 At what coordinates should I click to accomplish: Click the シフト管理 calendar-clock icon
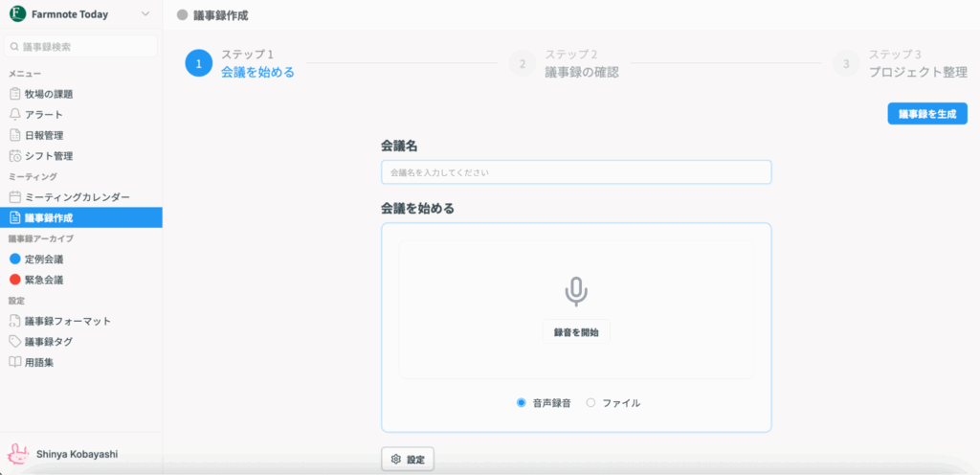tap(14, 156)
